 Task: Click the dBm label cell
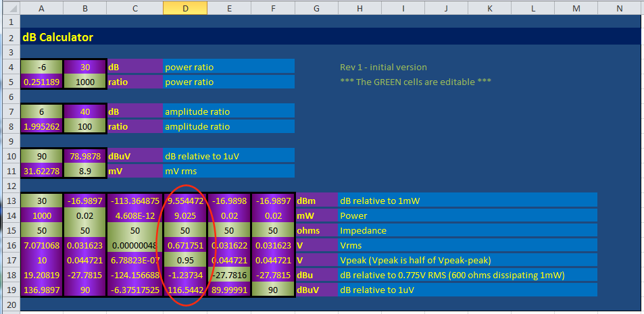pyautogui.click(x=316, y=201)
